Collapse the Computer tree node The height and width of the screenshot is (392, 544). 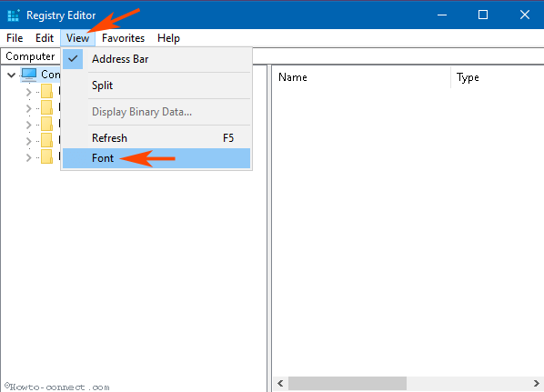(x=12, y=75)
